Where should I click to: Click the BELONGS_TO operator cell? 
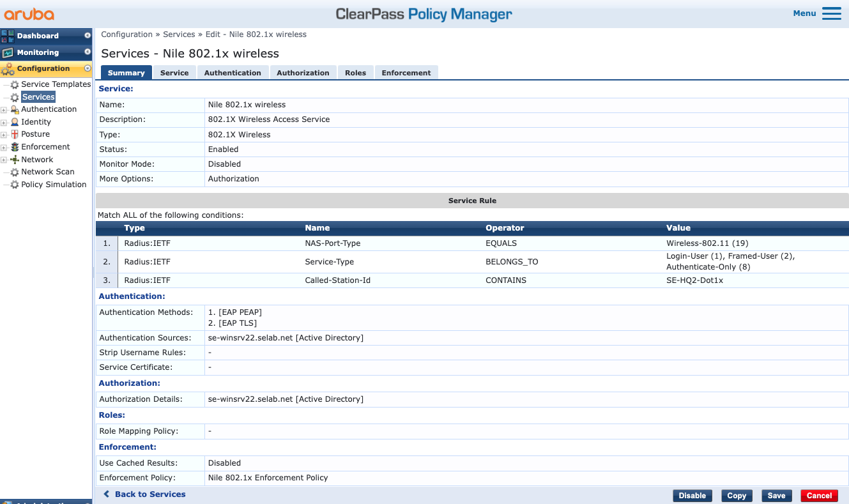click(512, 262)
